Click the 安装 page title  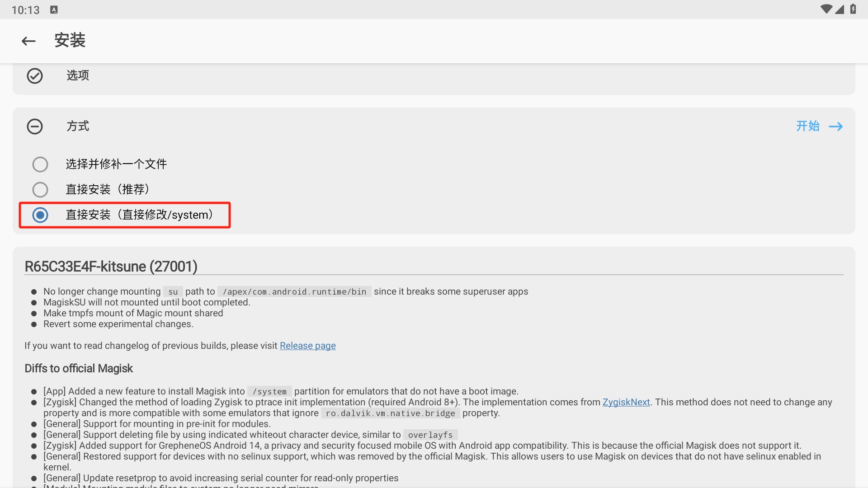click(70, 40)
